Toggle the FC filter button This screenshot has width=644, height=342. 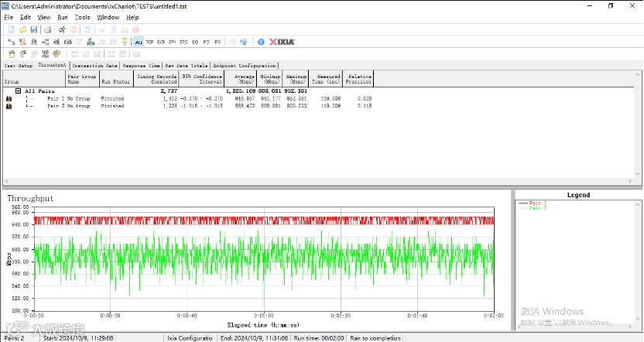218,42
